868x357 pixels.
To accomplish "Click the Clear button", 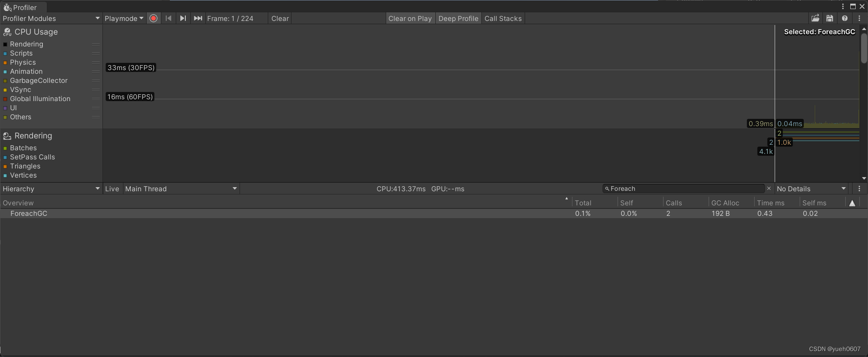I will point(280,18).
